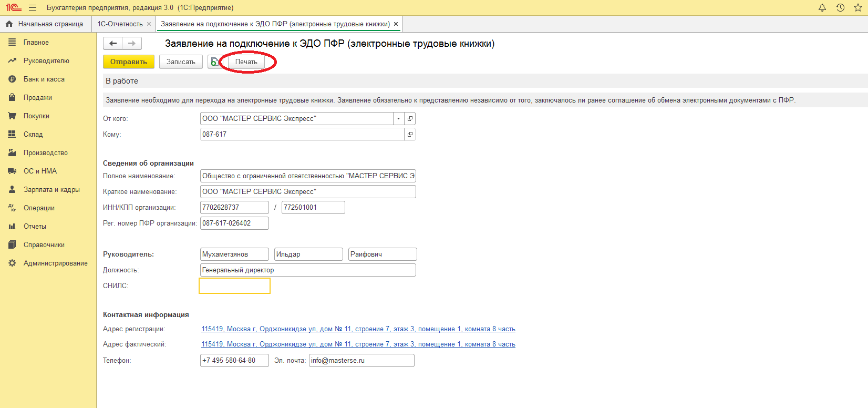
Task: Switch to the 1С-Отчетность tab
Action: [120, 24]
